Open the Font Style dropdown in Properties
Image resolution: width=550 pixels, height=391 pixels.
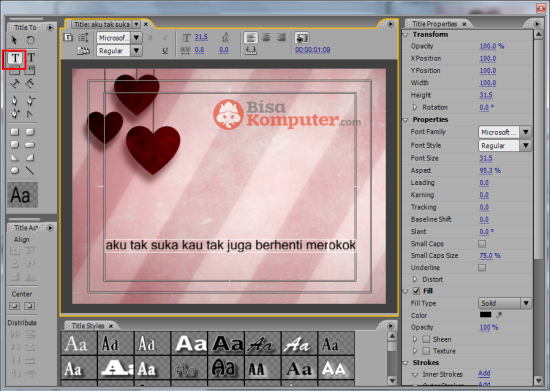[525, 145]
